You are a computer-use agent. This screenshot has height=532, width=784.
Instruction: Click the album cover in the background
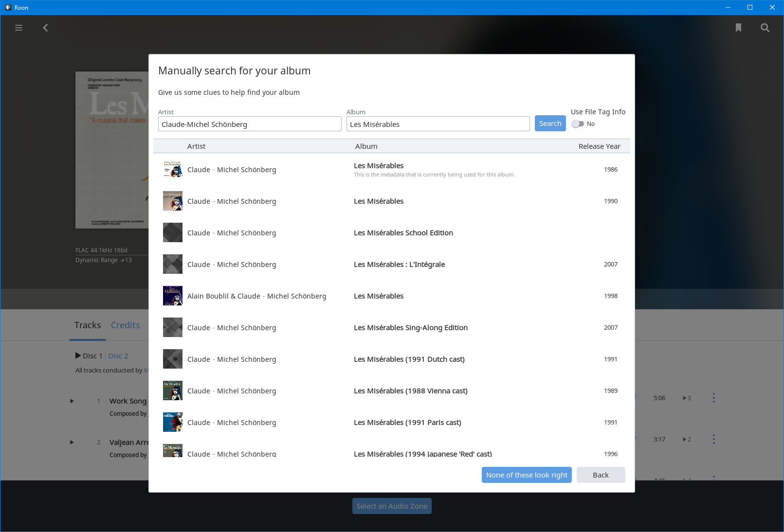[112, 150]
